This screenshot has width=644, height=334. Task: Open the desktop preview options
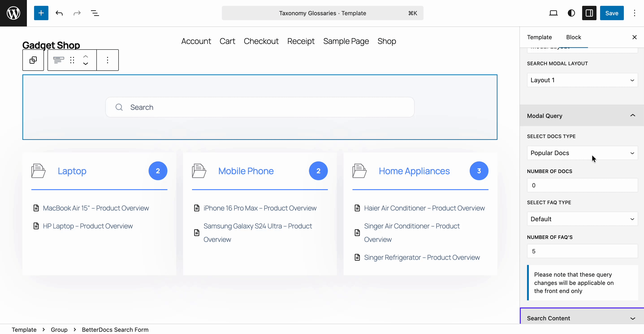click(x=553, y=13)
